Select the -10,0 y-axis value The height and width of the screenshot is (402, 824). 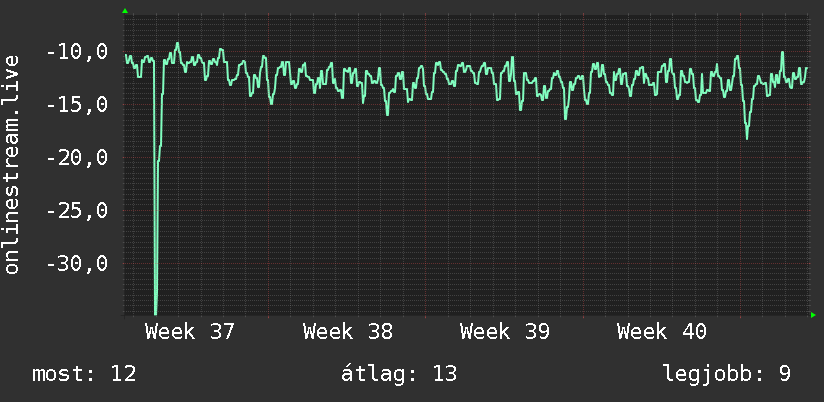click(77, 52)
